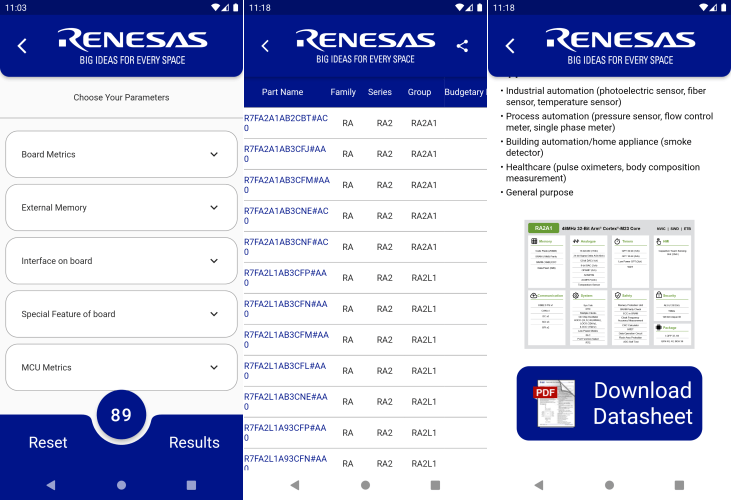
Task: Tap Android back button on part list screen
Action: click(295, 485)
